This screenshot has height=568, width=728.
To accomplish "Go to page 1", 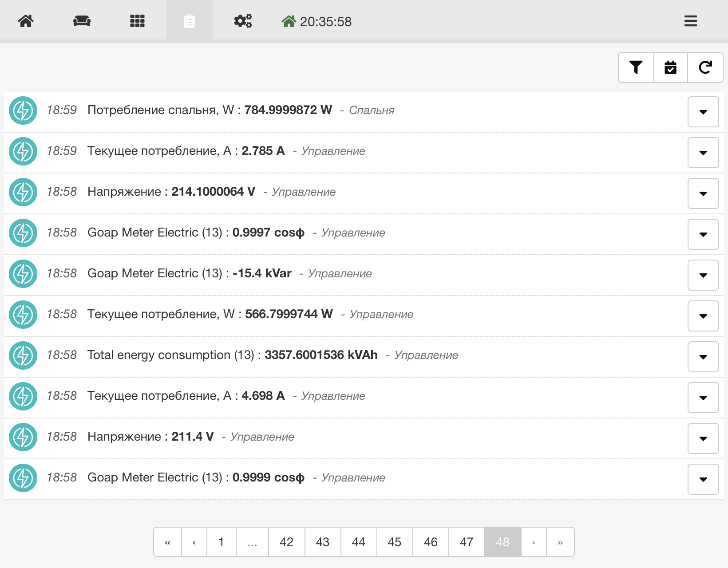I will pyautogui.click(x=221, y=542).
